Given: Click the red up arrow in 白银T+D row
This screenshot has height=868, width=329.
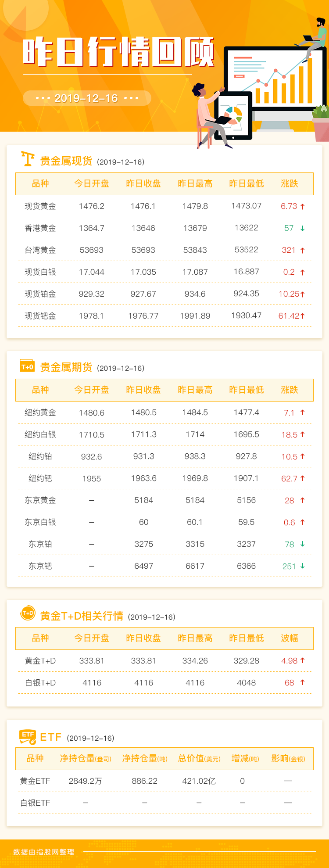Looking at the screenshot, I should coord(302,683).
